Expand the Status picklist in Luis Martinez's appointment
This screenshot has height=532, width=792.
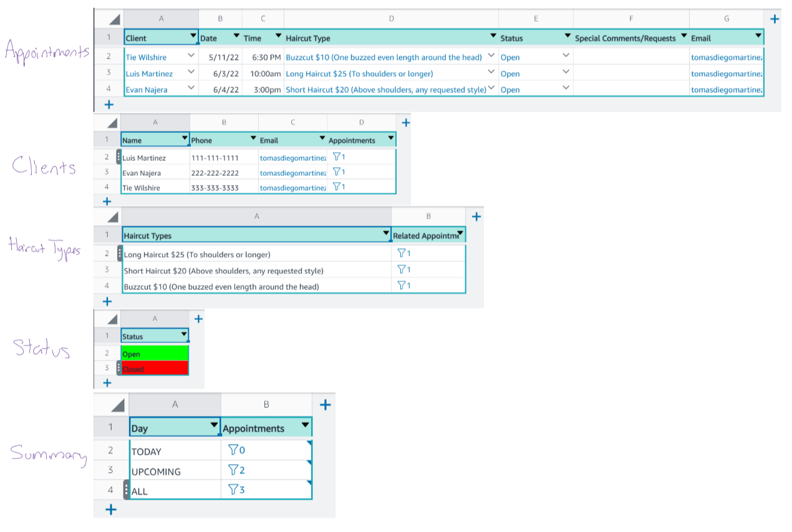click(566, 72)
